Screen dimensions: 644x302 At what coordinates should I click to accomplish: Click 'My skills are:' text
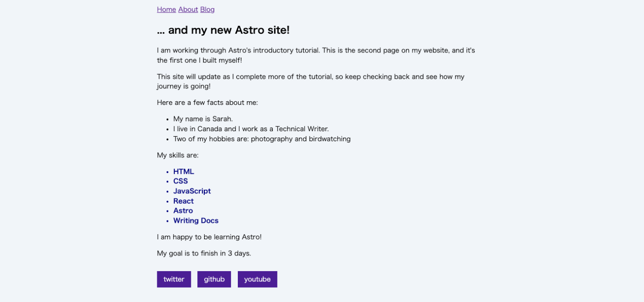point(178,155)
